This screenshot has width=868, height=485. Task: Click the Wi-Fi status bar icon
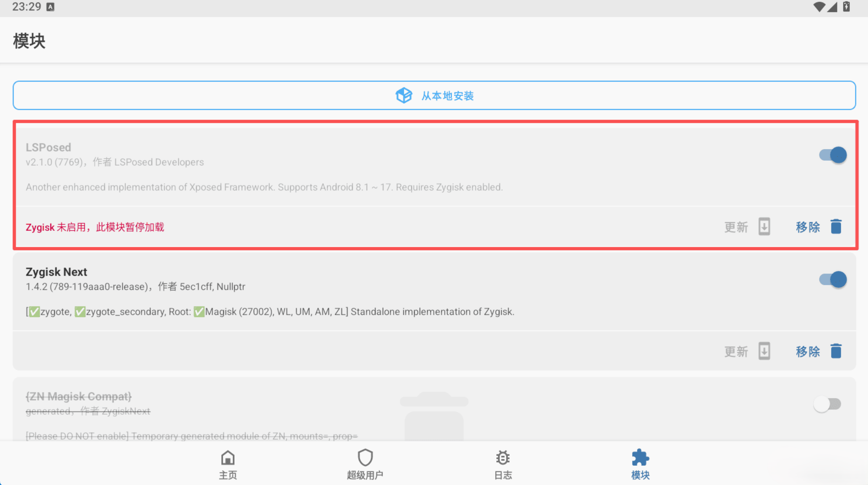tap(819, 7)
